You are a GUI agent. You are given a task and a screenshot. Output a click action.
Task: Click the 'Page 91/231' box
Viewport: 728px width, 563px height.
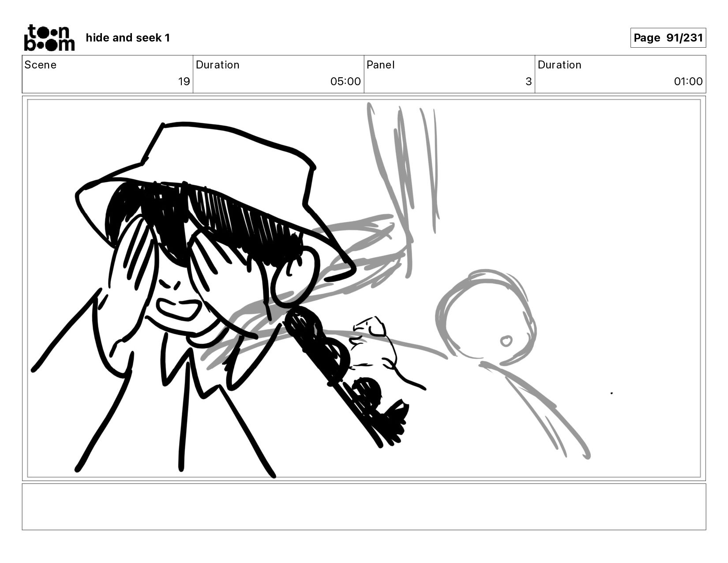click(x=668, y=38)
